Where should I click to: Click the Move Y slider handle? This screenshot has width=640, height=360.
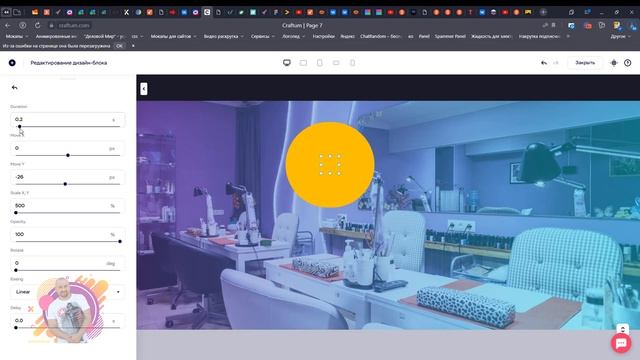click(65, 184)
